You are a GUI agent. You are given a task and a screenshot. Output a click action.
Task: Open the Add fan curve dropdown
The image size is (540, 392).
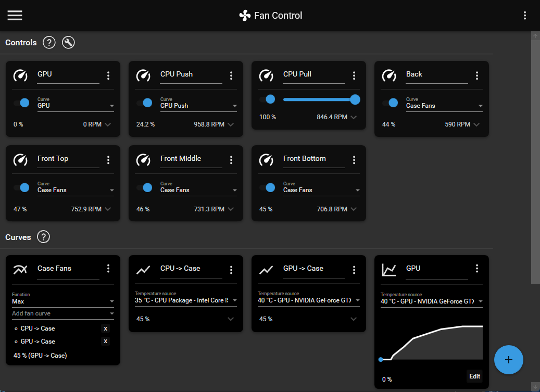(63, 313)
